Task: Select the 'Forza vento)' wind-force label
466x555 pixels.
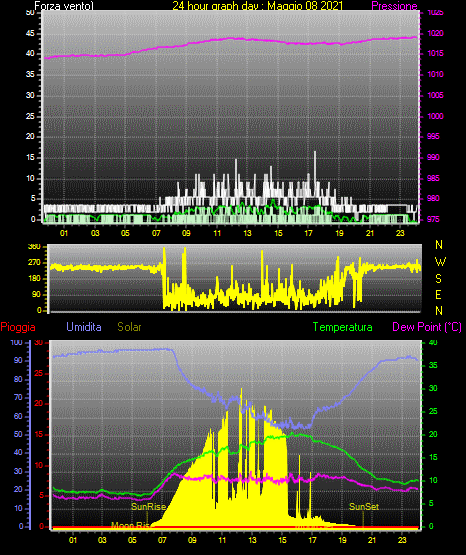Action: [x=64, y=6]
